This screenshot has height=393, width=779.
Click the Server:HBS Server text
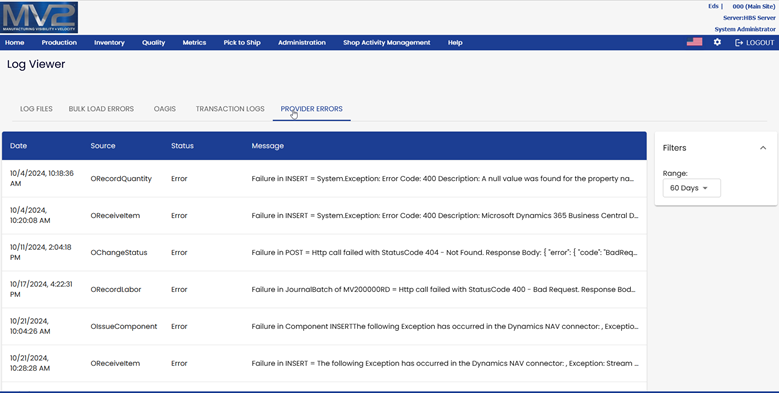[x=749, y=18]
